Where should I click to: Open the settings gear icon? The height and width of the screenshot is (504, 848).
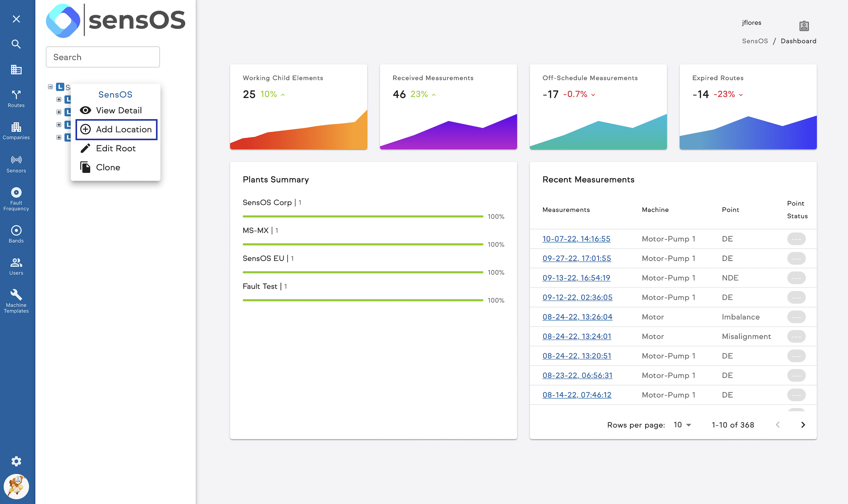point(16,461)
